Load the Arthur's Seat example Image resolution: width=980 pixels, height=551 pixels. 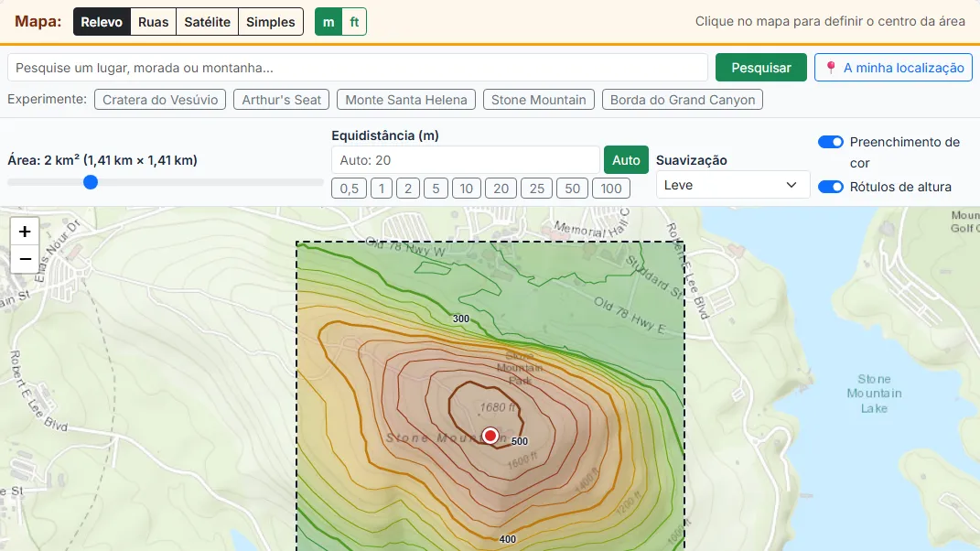coord(281,100)
